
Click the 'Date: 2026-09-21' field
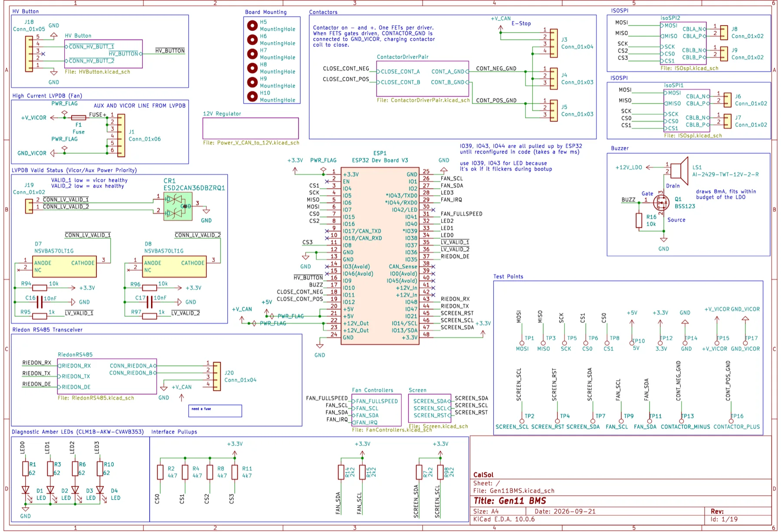pos(565,512)
